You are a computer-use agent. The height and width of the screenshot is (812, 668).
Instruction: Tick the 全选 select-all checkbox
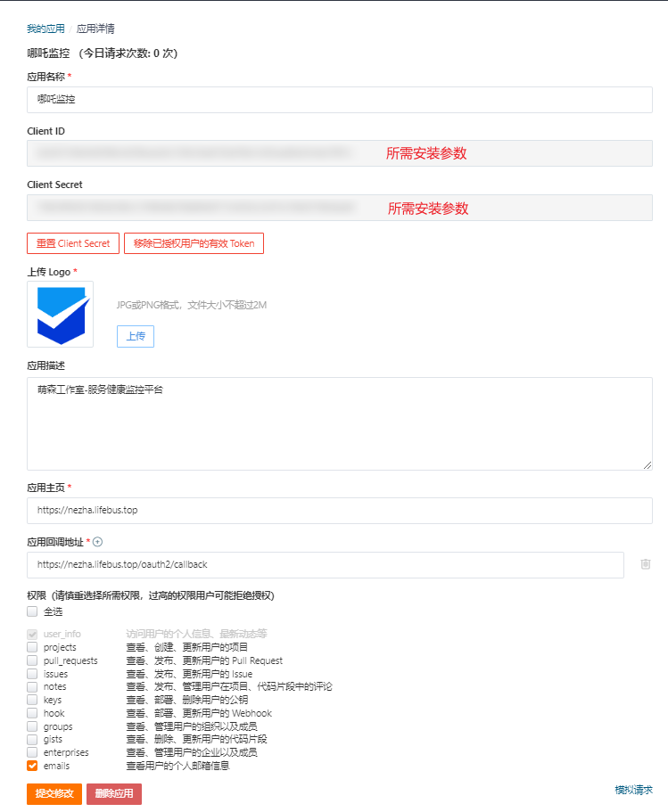tap(32, 612)
